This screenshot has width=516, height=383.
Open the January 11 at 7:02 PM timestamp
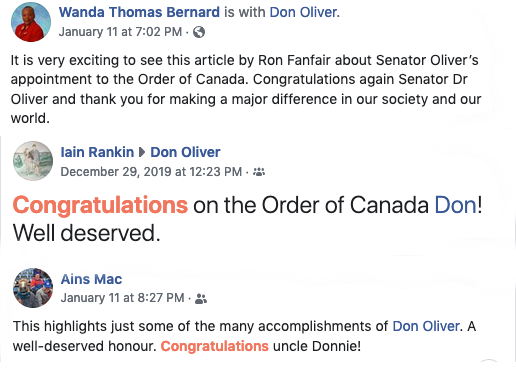click(x=120, y=32)
